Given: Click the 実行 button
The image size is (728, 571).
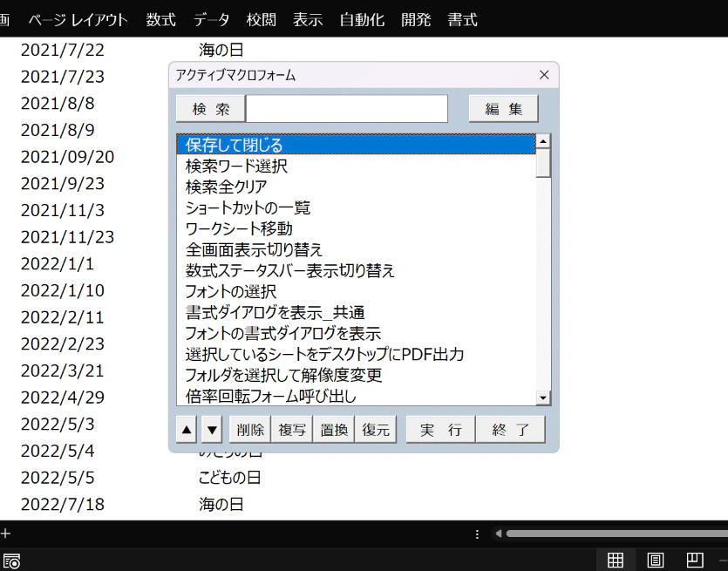Looking at the screenshot, I should (x=440, y=430).
